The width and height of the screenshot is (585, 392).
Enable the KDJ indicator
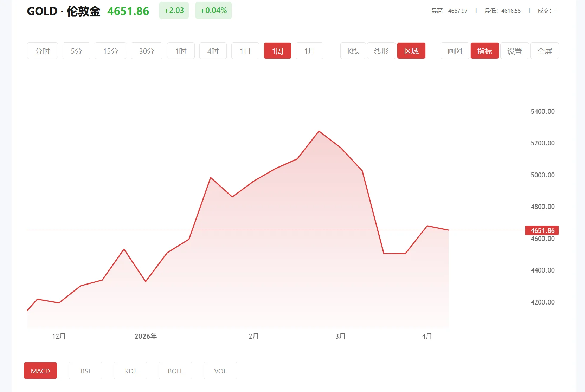coord(130,371)
